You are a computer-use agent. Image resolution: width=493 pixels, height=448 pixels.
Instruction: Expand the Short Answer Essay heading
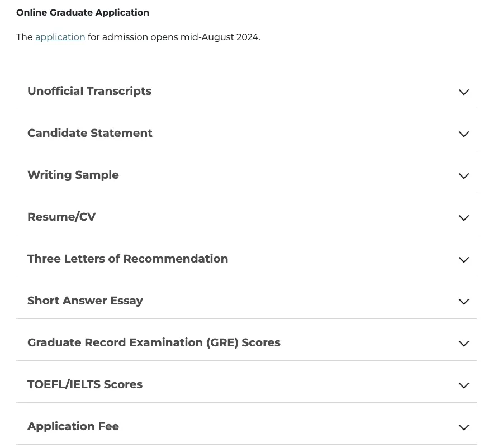(x=85, y=301)
